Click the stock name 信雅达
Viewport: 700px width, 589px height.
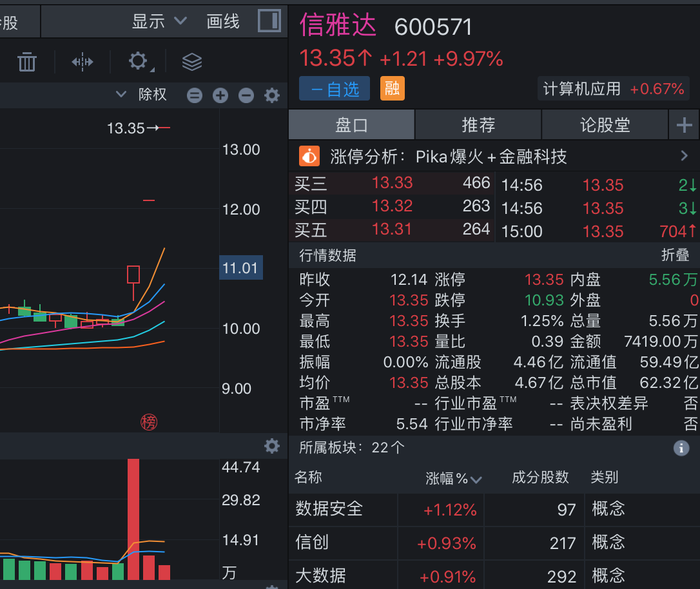[x=338, y=24]
